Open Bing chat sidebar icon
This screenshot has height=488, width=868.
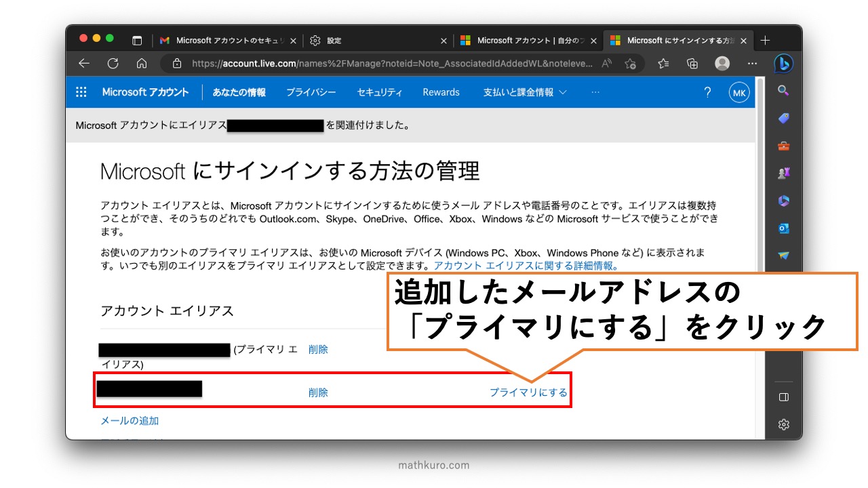point(783,64)
